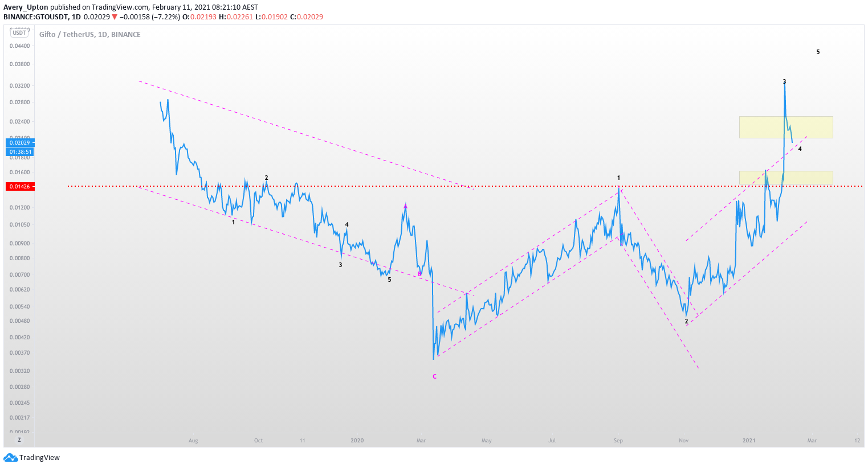
Task: Click the red 0.01426 price level label
Action: [20, 186]
